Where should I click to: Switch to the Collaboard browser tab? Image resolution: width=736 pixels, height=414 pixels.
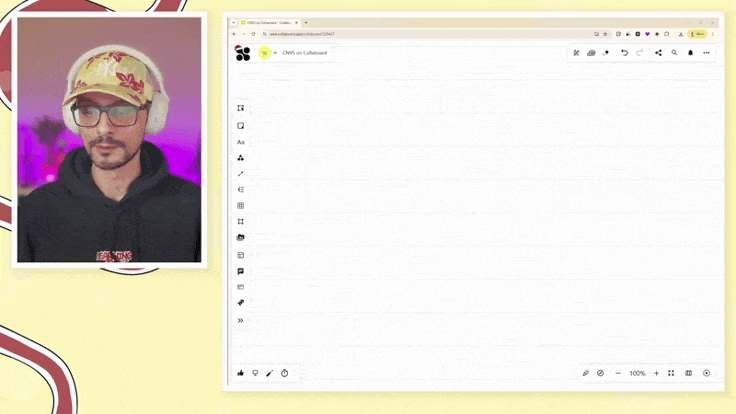point(267,23)
